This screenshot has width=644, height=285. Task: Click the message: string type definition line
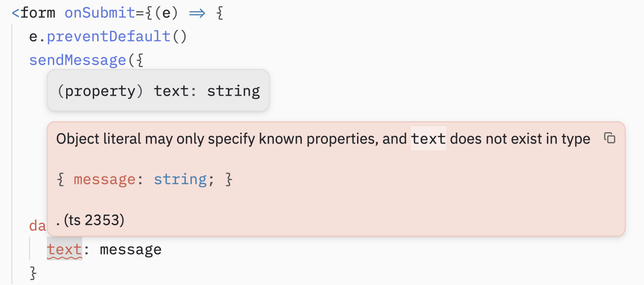tap(145, 179)
